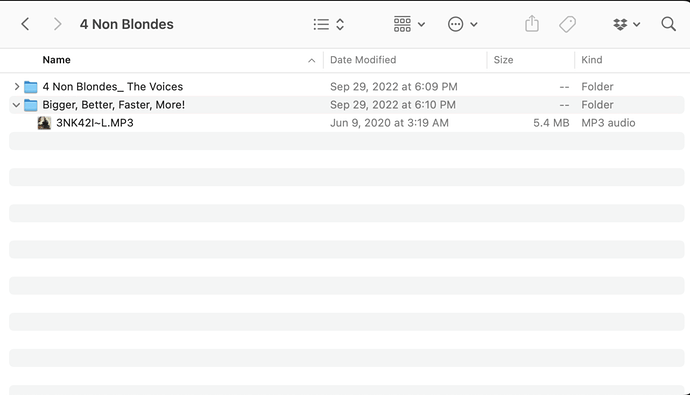Select the file name 3NK42I~L.MP3
Screen dimensions: 690x395
tap(95, 123)
